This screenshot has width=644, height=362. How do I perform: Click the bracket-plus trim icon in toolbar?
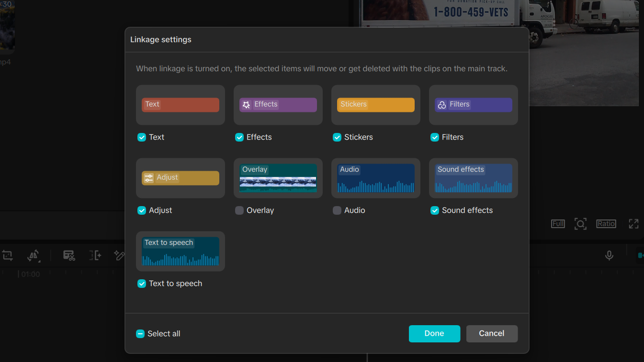click(95, 255)
